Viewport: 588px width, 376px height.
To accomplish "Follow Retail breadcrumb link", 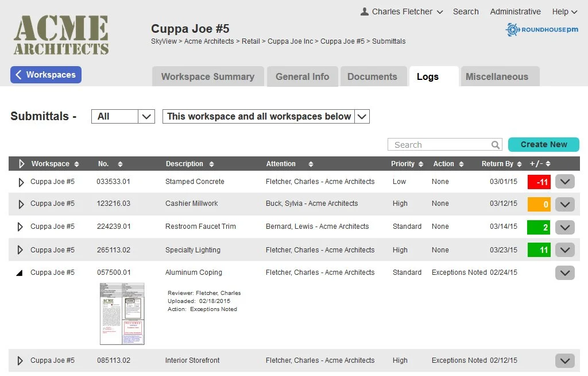I will coord(250,41).
